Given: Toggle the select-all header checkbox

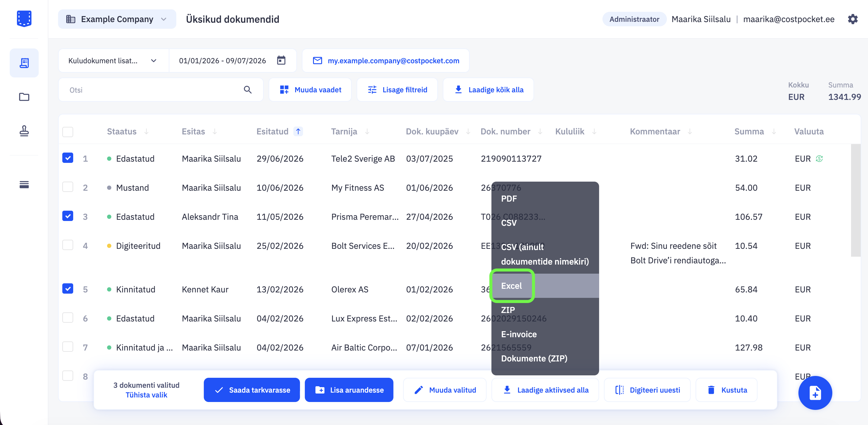Looking at the screenshot, I should 68,132.
